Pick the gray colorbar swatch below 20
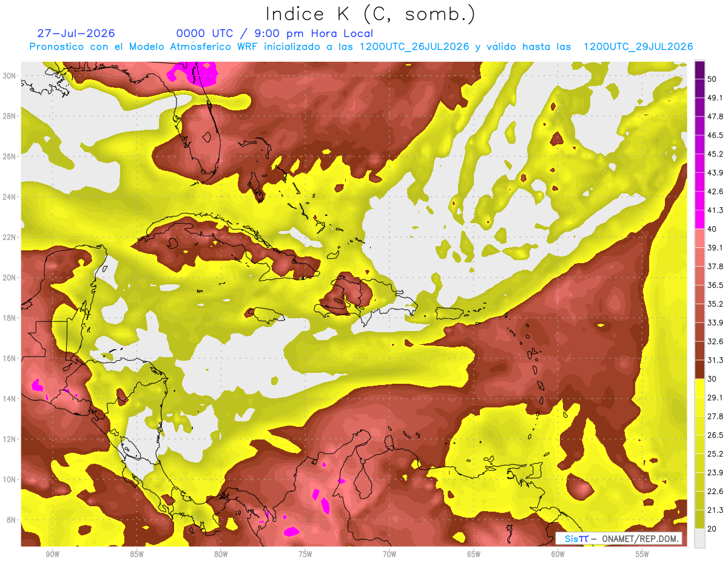This screenshot has height=562, width=728. 699,538
